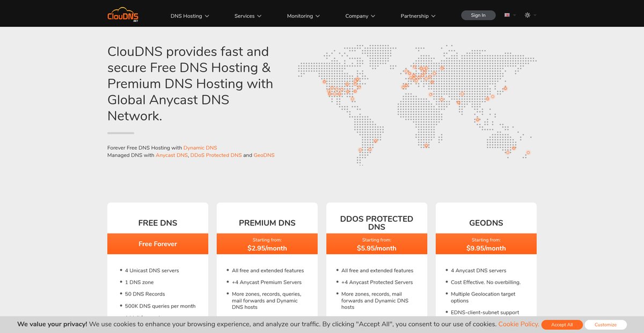Follow the Dynamic DNS link
The height and width of the screenshot is (333, 644).
tap(200, 148)
